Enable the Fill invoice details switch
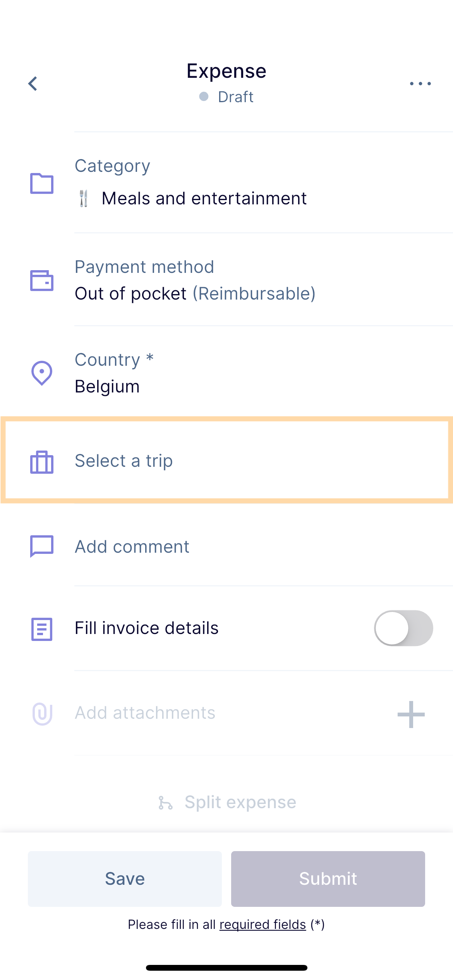The height and width of the screenshot is (980, 453). (x=403, y=628)
